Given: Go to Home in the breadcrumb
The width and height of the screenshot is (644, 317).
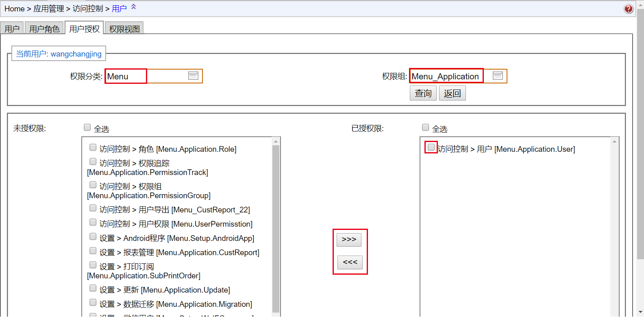Looking at the screenshot, I should tap(15, 9).
